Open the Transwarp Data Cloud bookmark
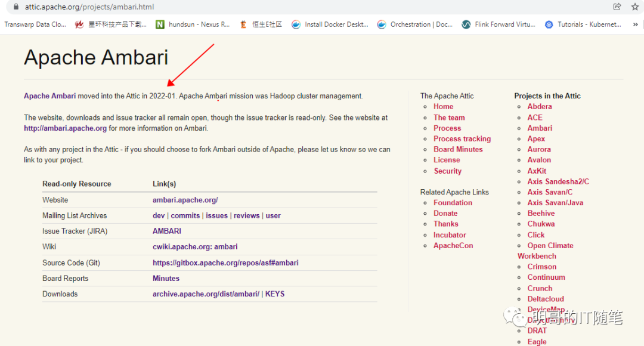644x346 pixels. coord(35,24)
